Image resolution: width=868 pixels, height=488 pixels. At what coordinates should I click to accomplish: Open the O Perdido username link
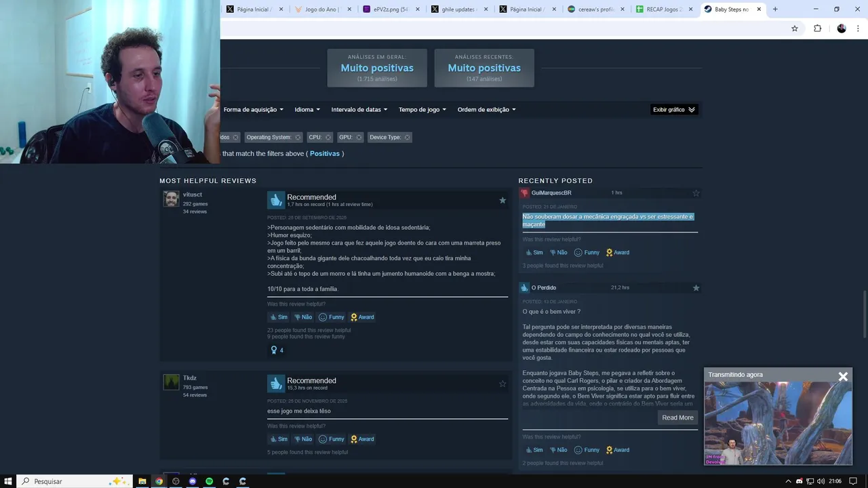tap(544, 288)
